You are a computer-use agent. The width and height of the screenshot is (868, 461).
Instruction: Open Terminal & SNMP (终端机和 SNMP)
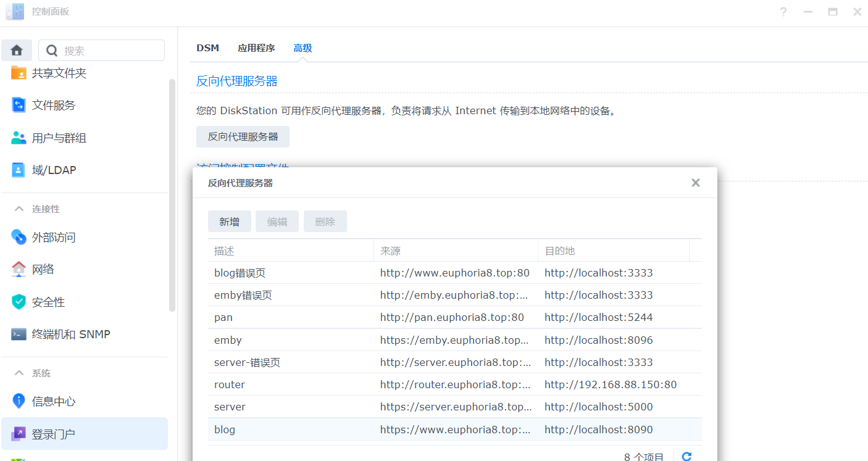[x=19, y=334]
